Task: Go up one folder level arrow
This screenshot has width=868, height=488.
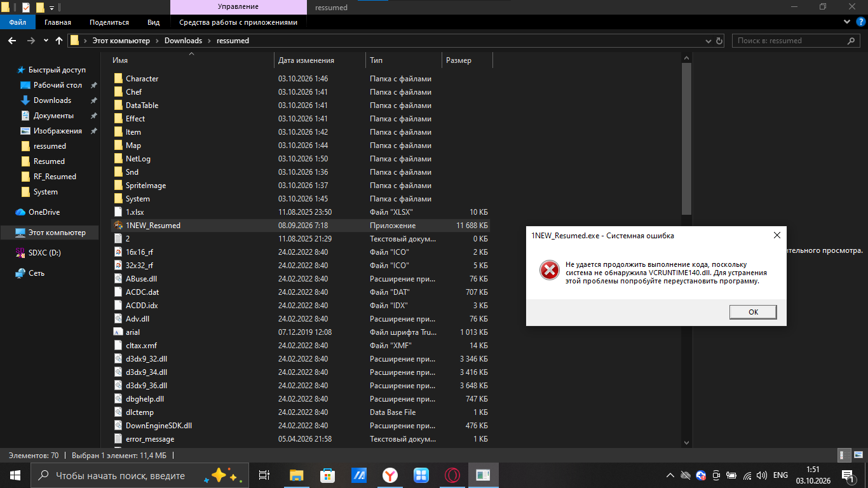Action: click(x=59, y=41)
